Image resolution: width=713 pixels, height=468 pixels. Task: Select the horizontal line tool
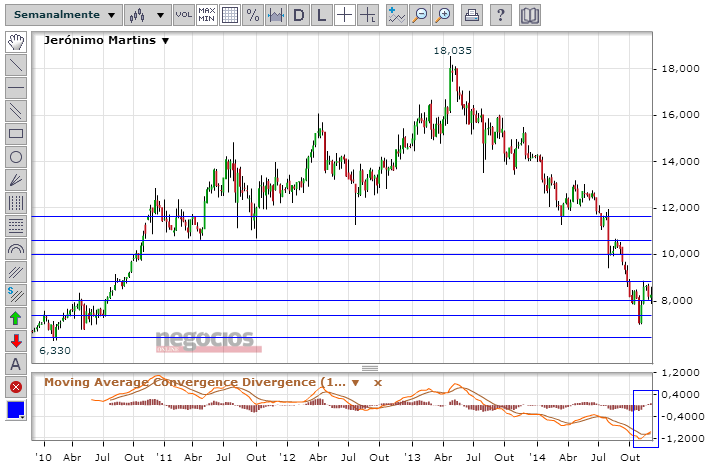(16, 88)
